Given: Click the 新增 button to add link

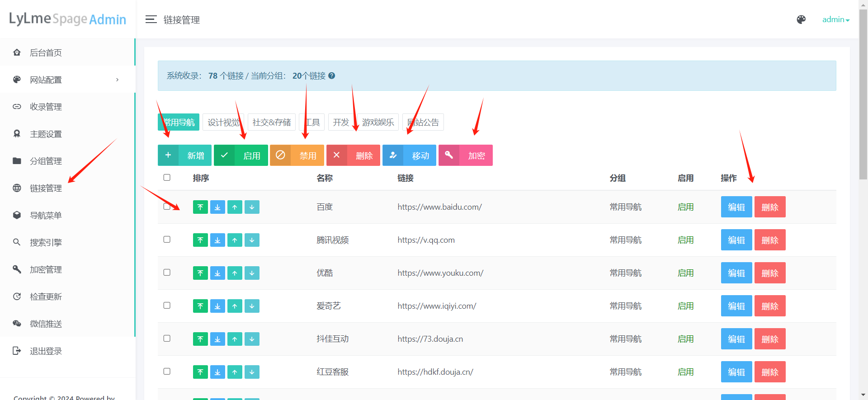Looking at the screenshot, I should click(184, 155).
